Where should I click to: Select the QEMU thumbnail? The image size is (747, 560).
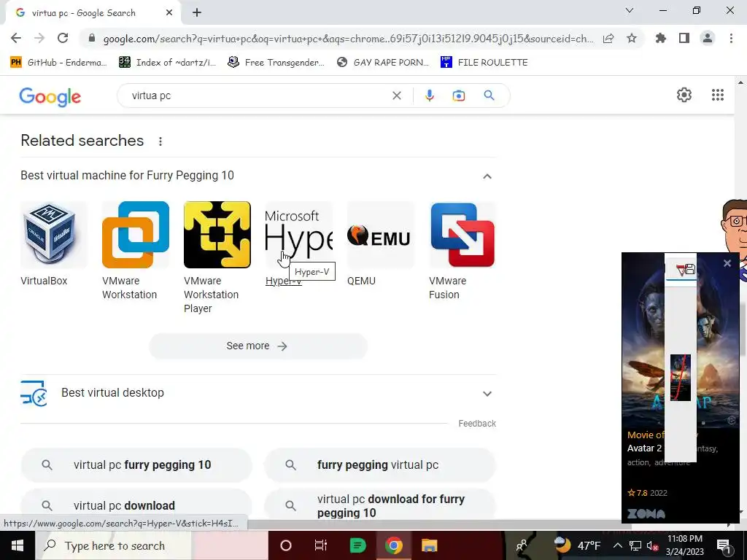coord(381,235)
